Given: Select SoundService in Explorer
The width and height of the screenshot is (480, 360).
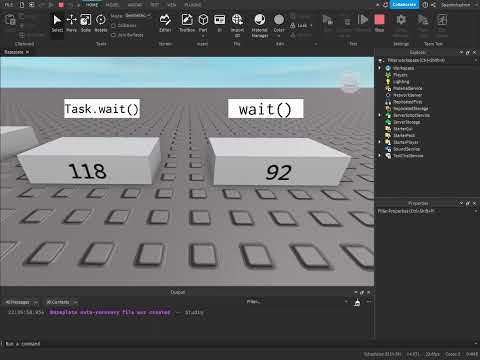Looking at the screenshot, I should [x=406, y=149].
